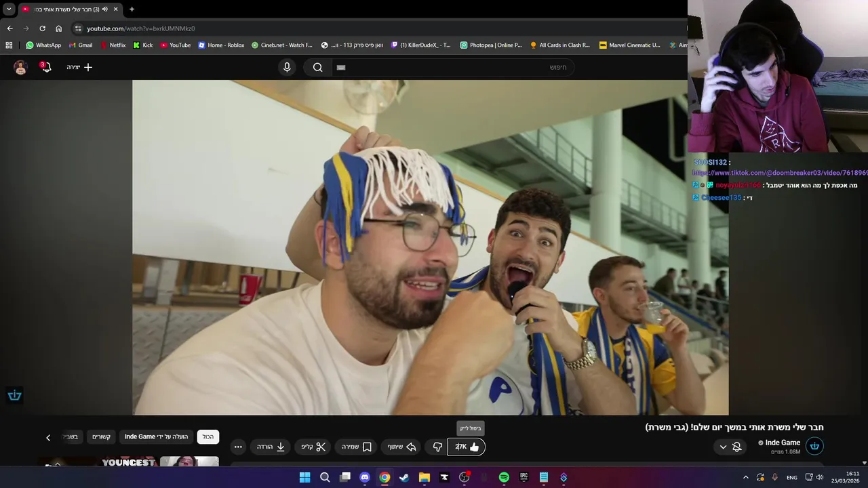The image size is (868, 488).
Task: Open the browser home page icon
Action: pyautogui.click(x=58, y=28)
